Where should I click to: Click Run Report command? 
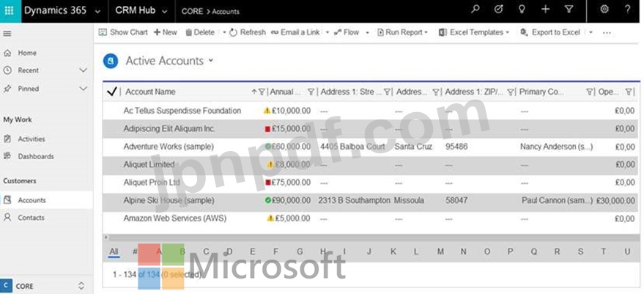tap(402, 32)
